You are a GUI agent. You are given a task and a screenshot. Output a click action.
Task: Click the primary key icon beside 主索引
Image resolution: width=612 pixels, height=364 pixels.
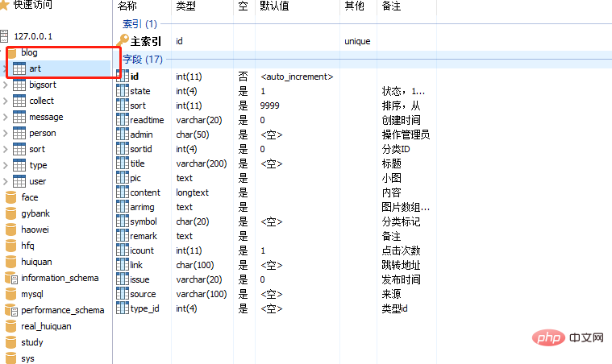pos(123,40)
